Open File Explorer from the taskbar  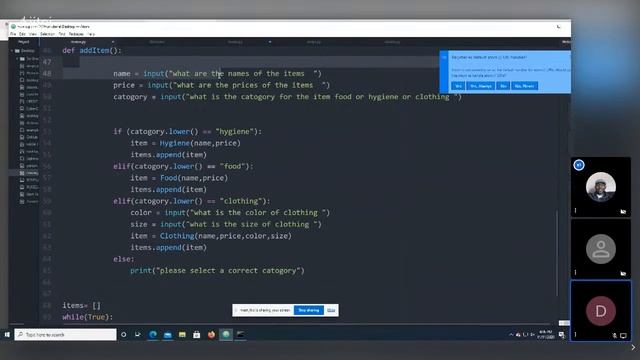tap(182, 335)
